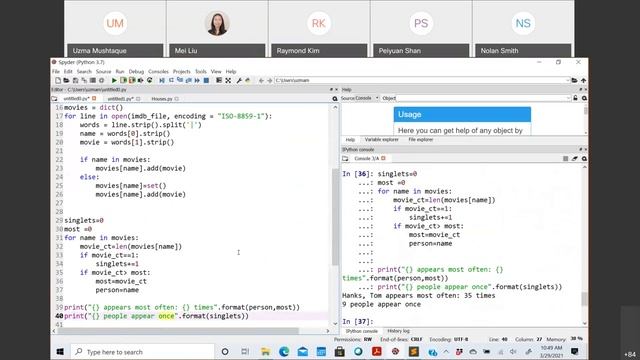640x360 pixels.
Task: Open the Tools menu
Action: pyautogui.click(x=201, y=71)
